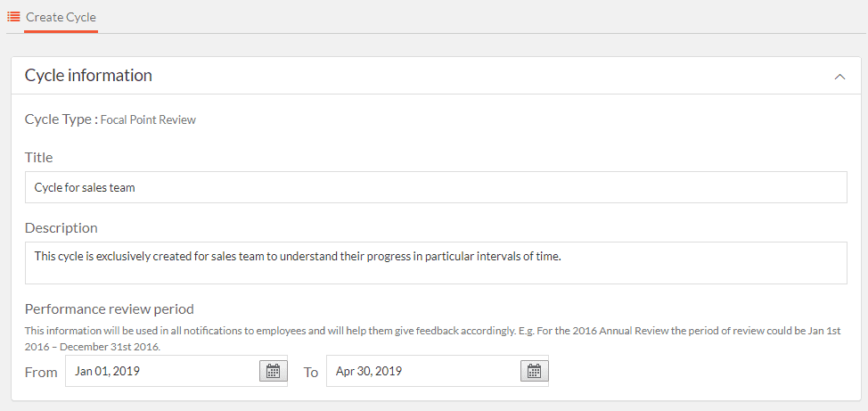Click the Title field label

38,157
